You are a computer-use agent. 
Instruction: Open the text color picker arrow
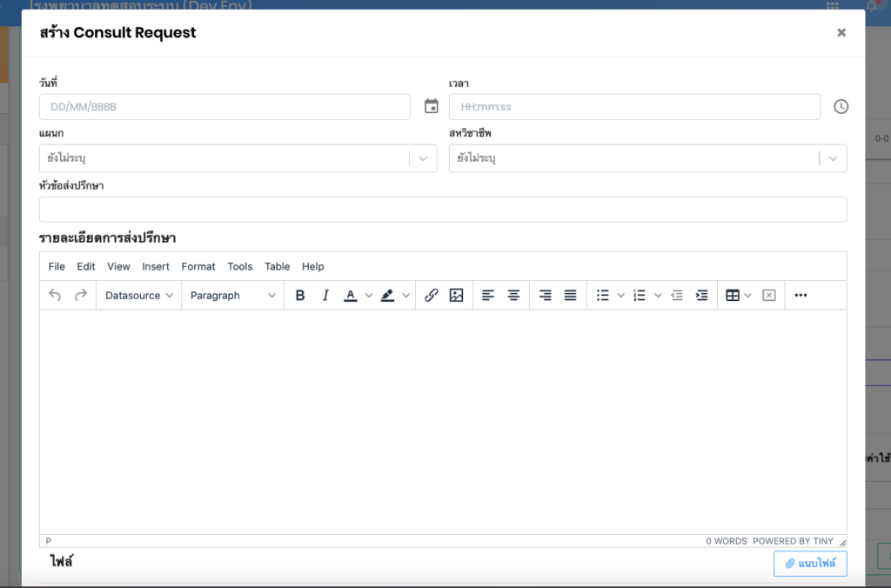369,295
